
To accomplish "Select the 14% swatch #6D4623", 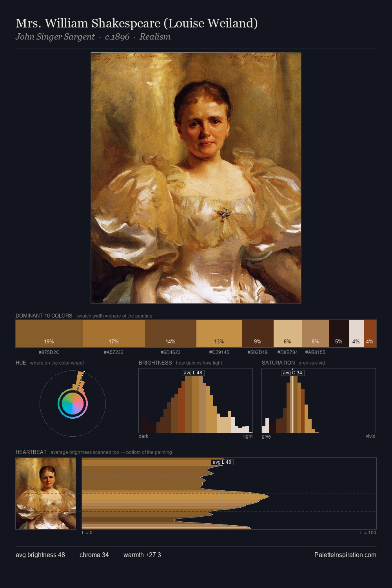I will [171, 334].
